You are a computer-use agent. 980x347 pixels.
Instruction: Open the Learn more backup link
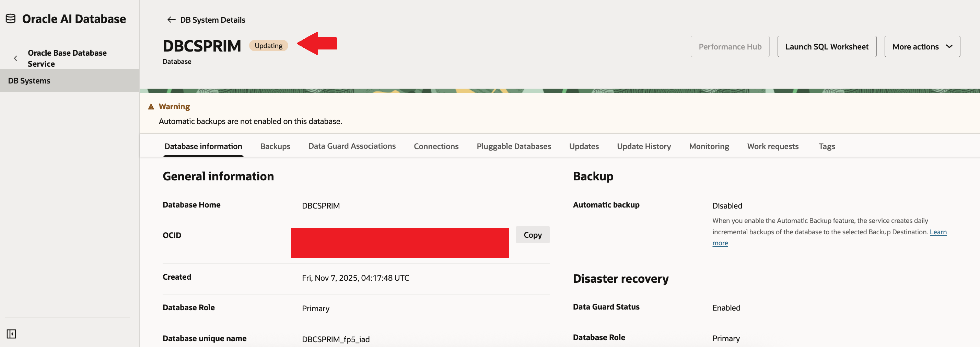point(938,232)
